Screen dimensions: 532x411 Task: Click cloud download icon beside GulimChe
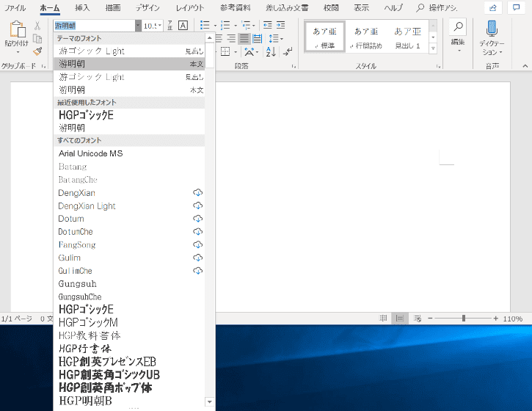[x=198, y=271]
